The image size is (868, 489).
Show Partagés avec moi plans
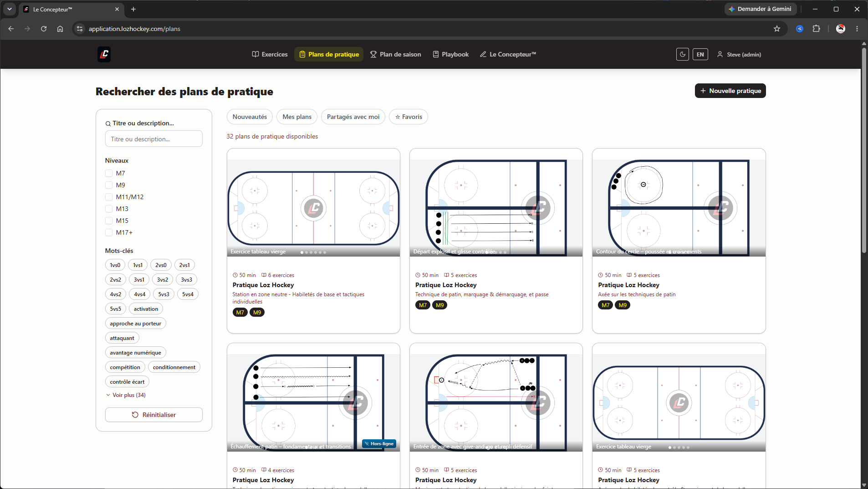tap(353, 117)
